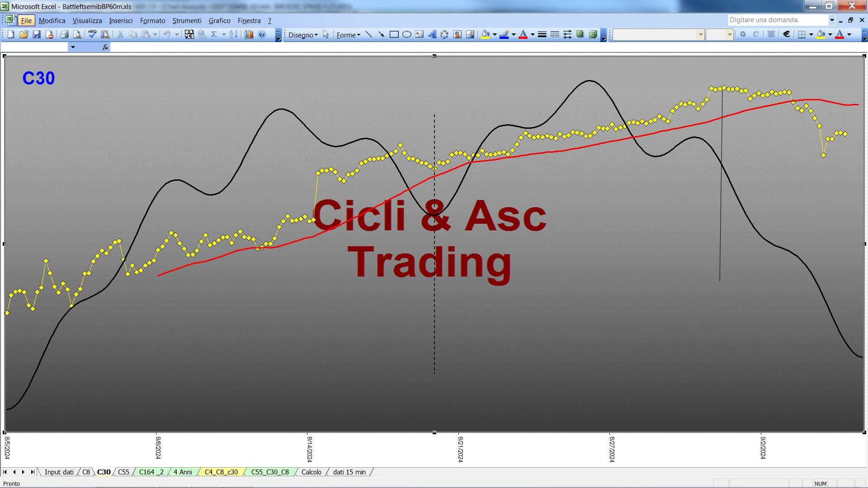868x488 pixels.
Task: Expand the Forme shapes menu
Action: (349, 35)
